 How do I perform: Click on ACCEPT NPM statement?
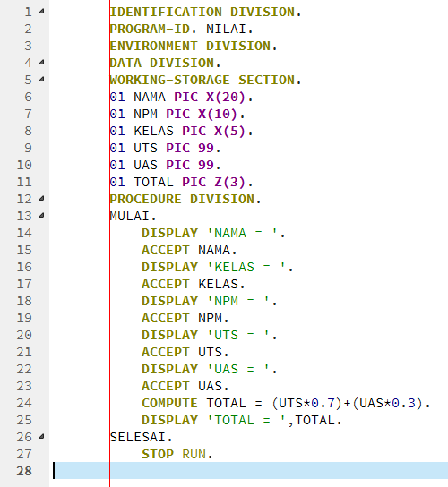[x=185, y=319]
